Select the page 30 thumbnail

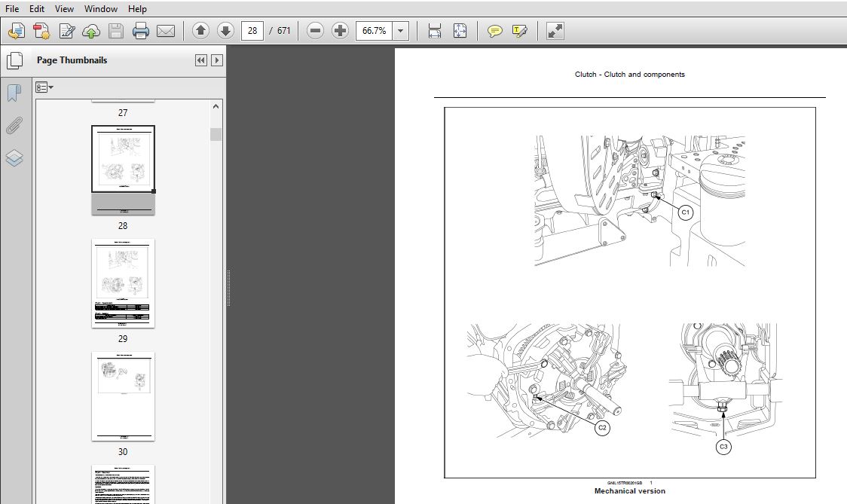click(x=123, y=396)
